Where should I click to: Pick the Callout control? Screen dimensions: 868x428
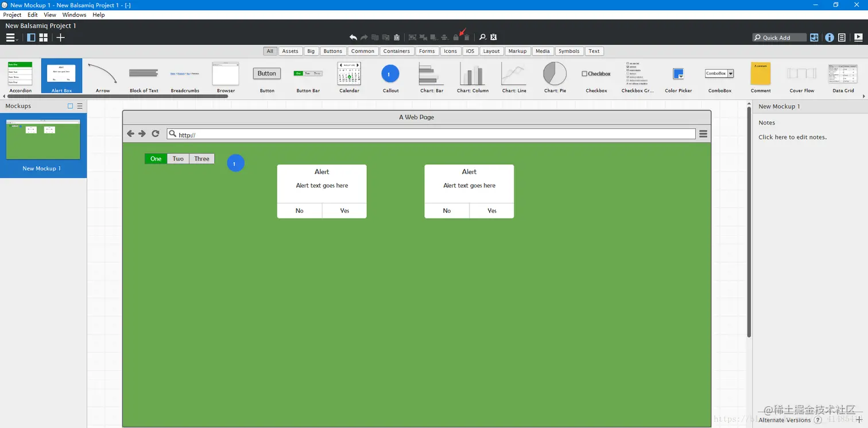point(390,77)
